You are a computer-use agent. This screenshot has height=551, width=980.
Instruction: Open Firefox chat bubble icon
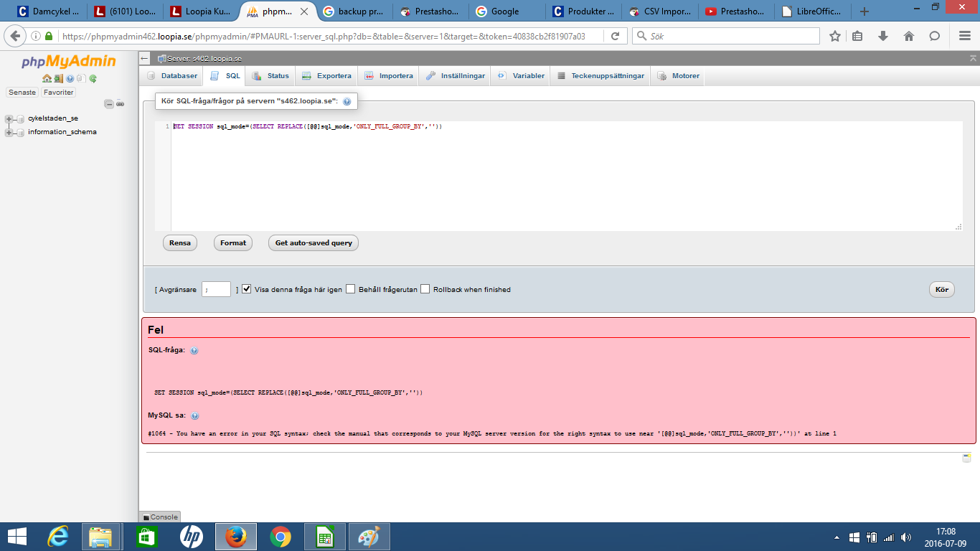click(935, 36)
